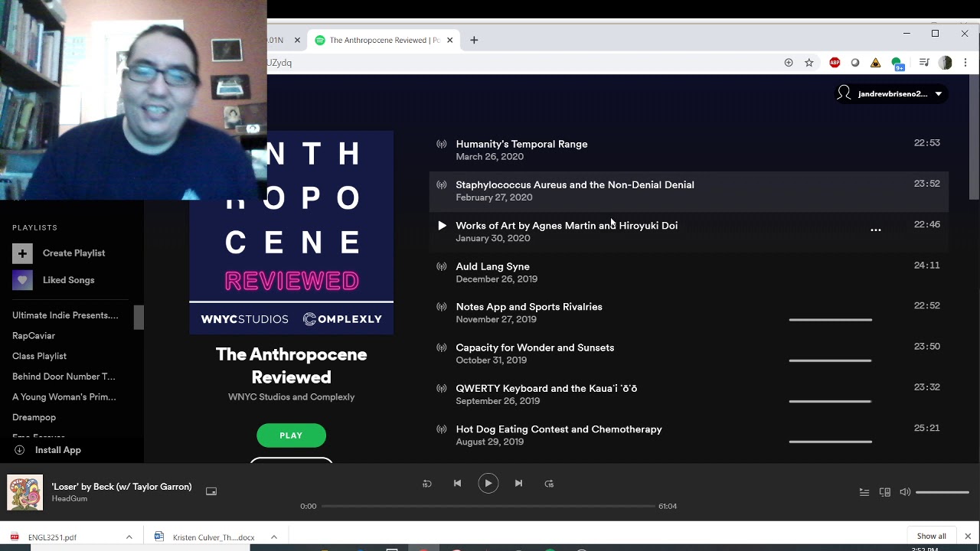
Task: Bookmark this page with the star icon
Action: 809,63
